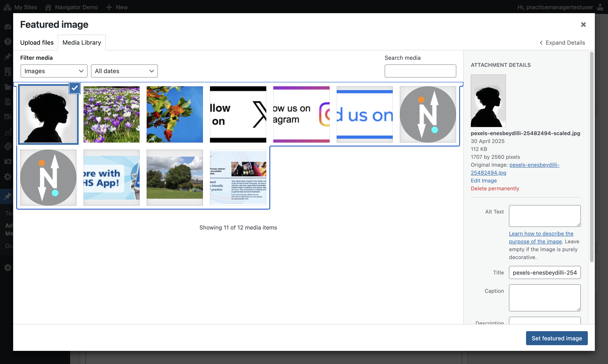Select the blue 'd us on' banner thumbnail
Image resolution: width=608 pixels, height=364 pixels.
[x=364, y=114]
